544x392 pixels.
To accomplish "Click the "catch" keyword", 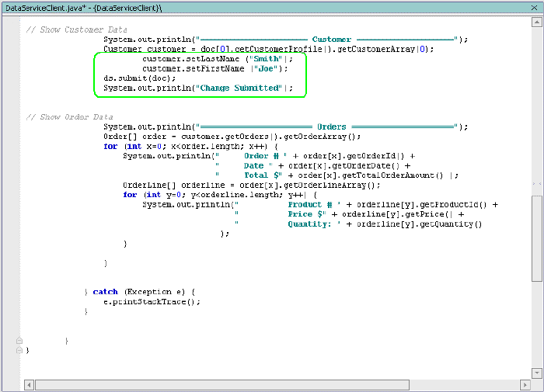I will pos(105,292).
